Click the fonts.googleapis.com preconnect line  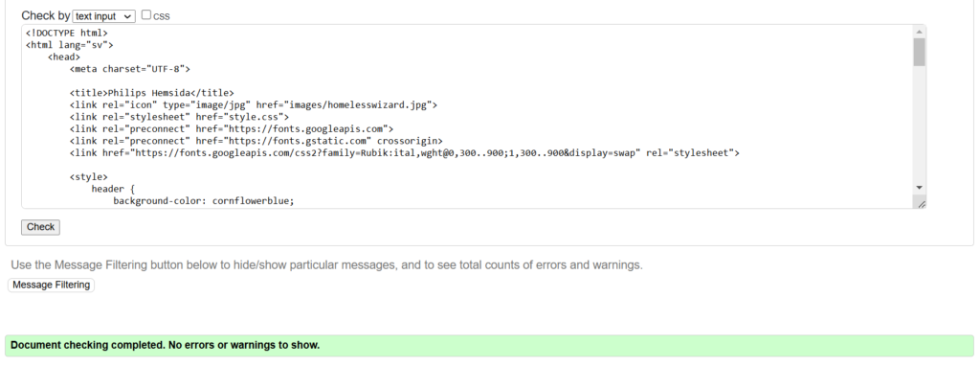click(x=232, y=129)
